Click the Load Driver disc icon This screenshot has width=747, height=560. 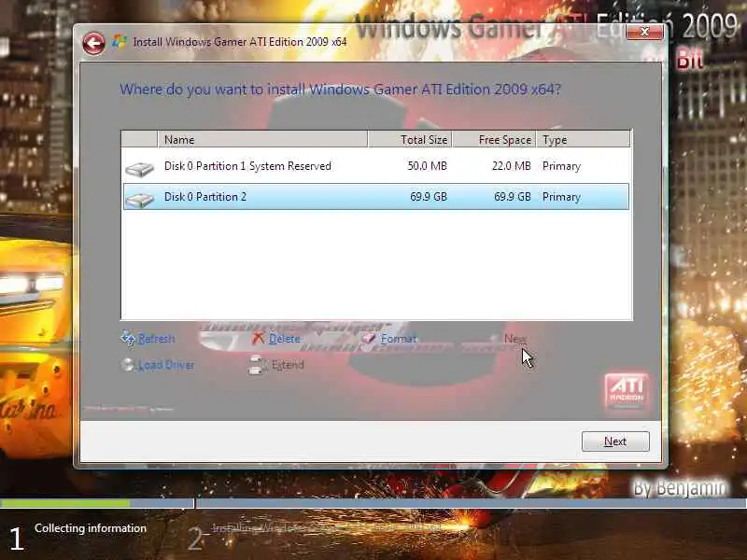[x=127, y=365]
